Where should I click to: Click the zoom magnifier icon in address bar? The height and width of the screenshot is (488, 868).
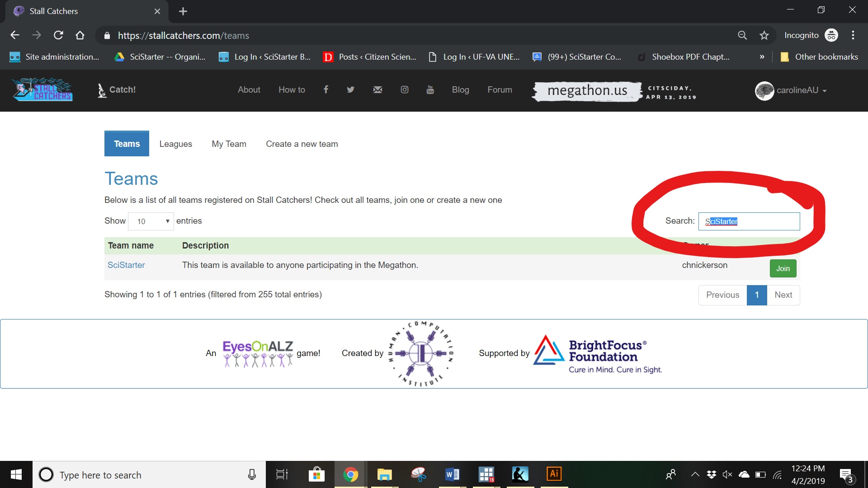click(742, 35)
